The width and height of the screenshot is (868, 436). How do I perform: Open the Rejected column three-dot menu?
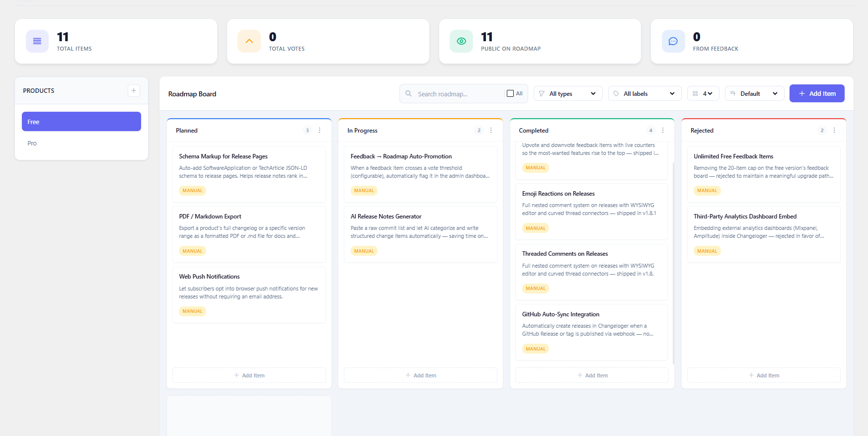(x=834, y=131)
